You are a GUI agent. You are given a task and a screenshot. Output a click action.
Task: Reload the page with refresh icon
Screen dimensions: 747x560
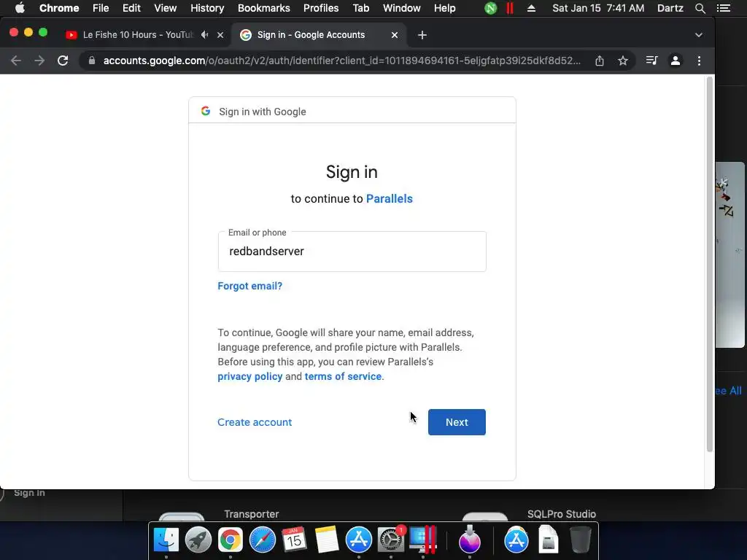pyautogui.click(x=63, y=61)
